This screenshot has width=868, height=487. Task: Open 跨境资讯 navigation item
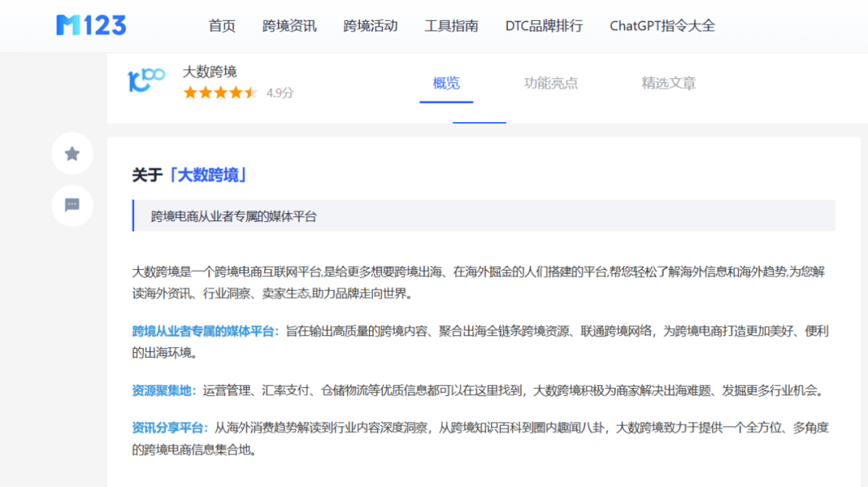click(289, 26)
